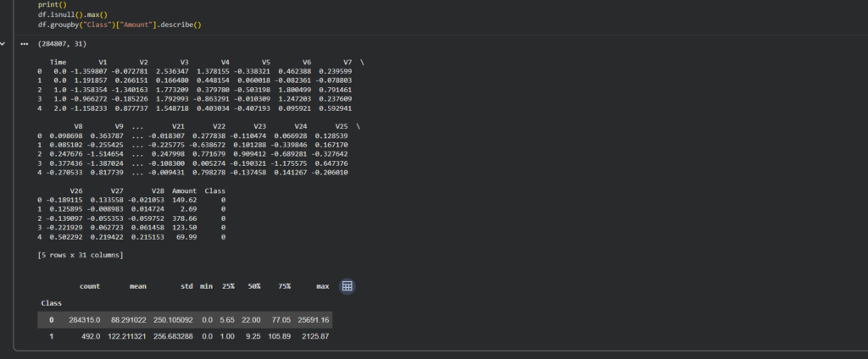Click the 'V7' header in printed output

pyautogui.click(x=348, y=62)
